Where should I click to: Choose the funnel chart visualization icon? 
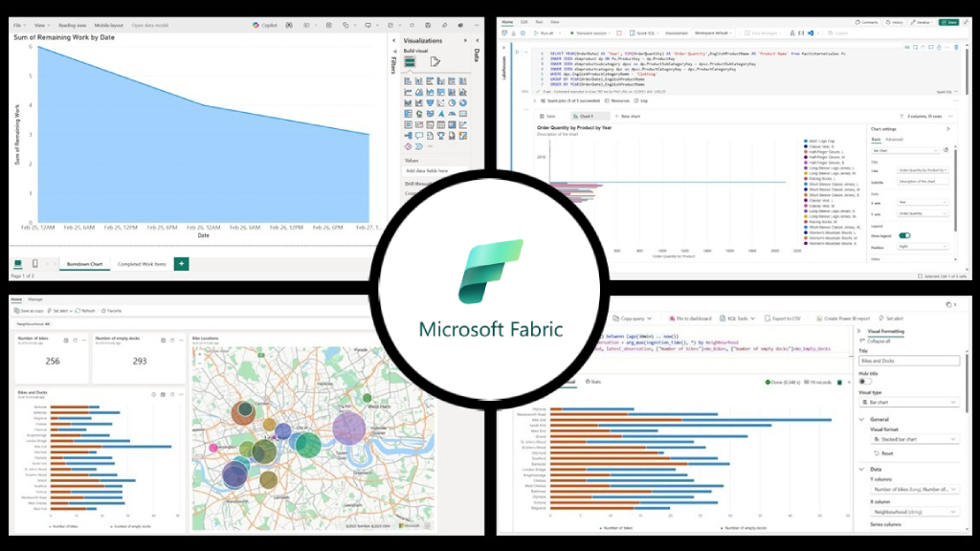(x=430, y=103)
